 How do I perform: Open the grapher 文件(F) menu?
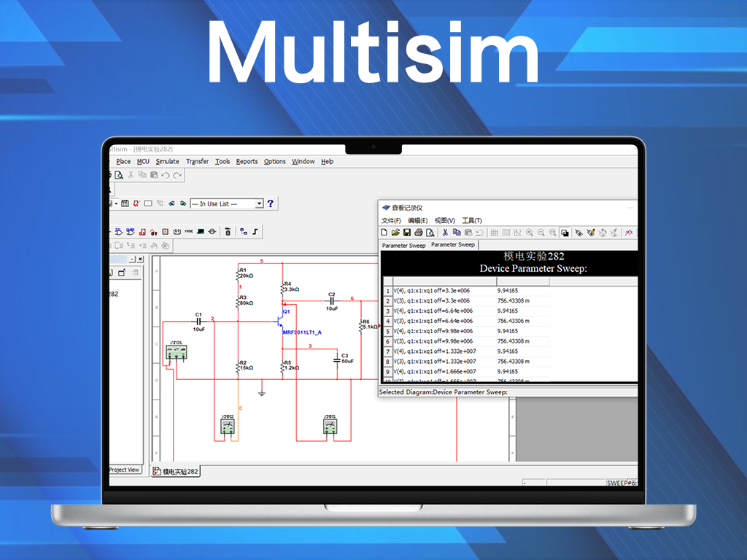point(391,220)
